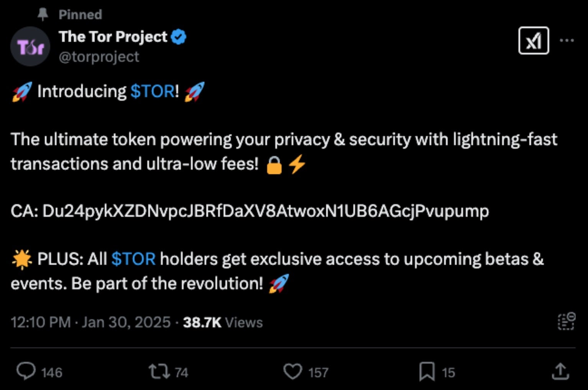Repost the tweet using the retweet icon
This screenshot has height=390, width=588.
click(159, 372)
